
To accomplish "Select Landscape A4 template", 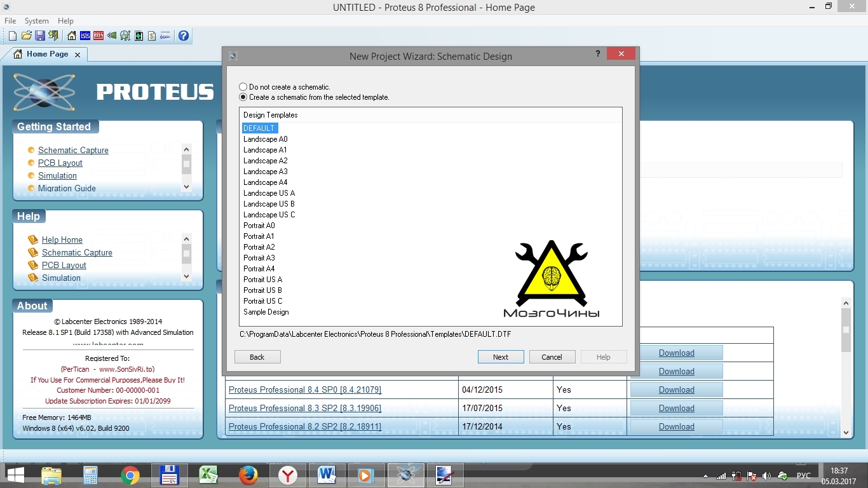I will (266, 182).
